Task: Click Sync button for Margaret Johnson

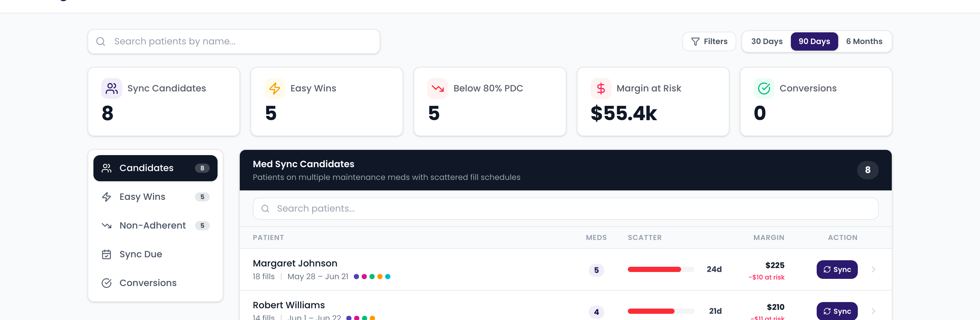Action: [x=837, y=269]
